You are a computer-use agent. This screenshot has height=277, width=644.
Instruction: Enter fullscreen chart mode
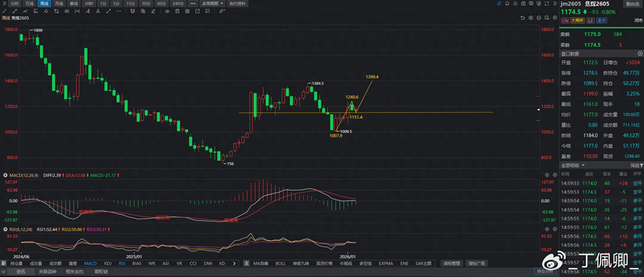(547, 3)
